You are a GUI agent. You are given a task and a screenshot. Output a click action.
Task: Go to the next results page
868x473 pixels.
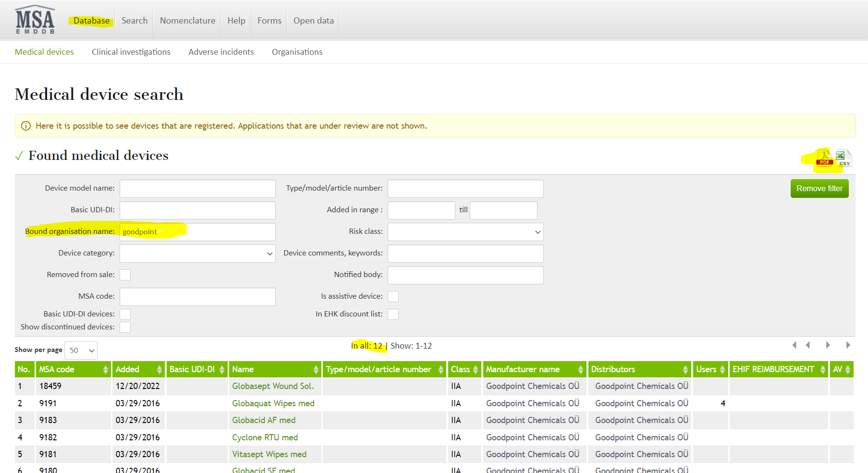828,345
